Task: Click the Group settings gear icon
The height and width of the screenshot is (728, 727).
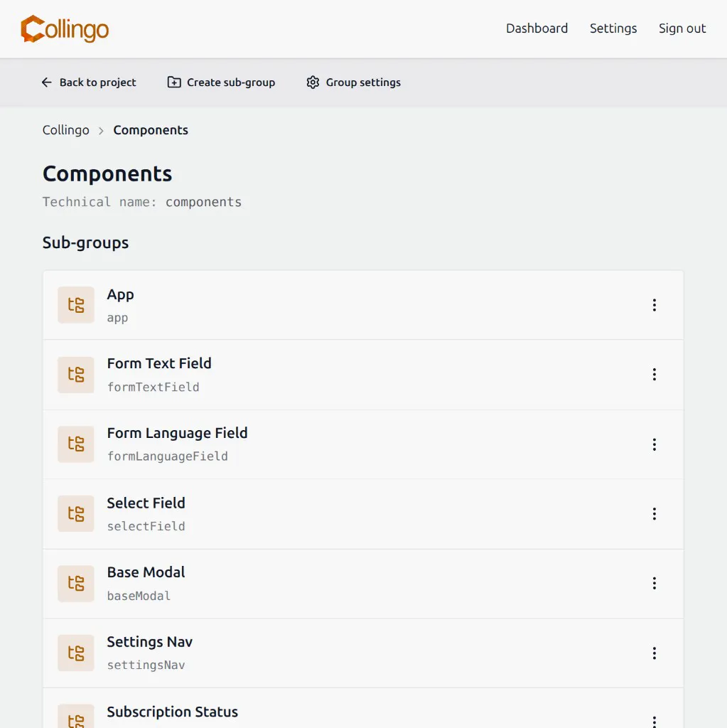Action: [313, 82]
